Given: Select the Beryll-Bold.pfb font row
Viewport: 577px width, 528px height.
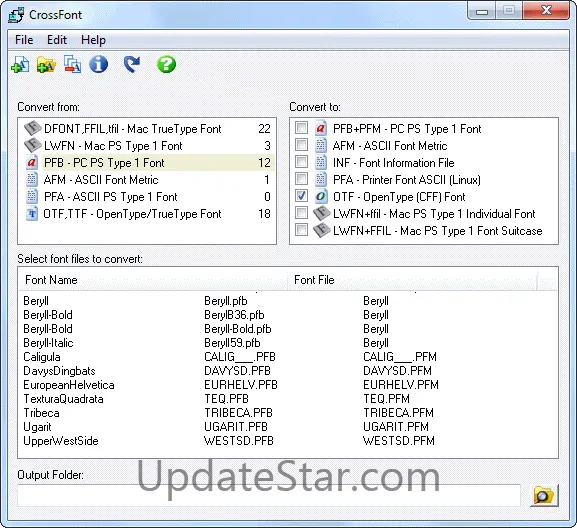Looking at the screenshot, I should coord(288,329).
